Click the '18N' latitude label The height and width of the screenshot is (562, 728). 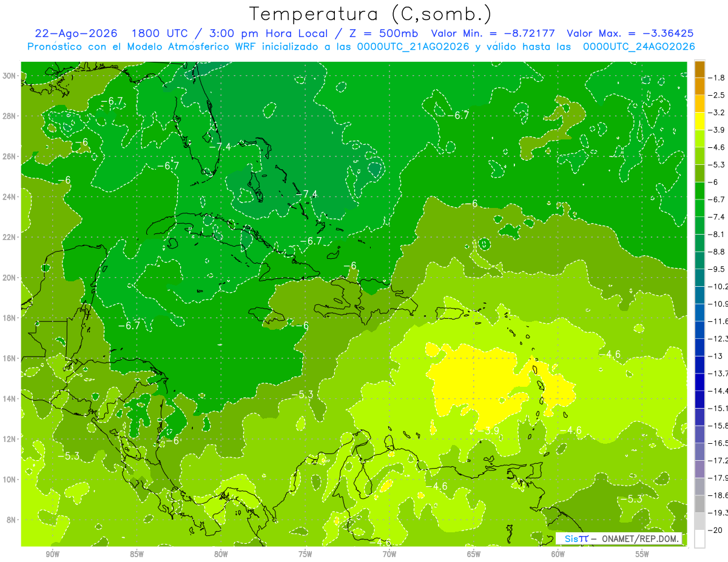coord(10,318)
